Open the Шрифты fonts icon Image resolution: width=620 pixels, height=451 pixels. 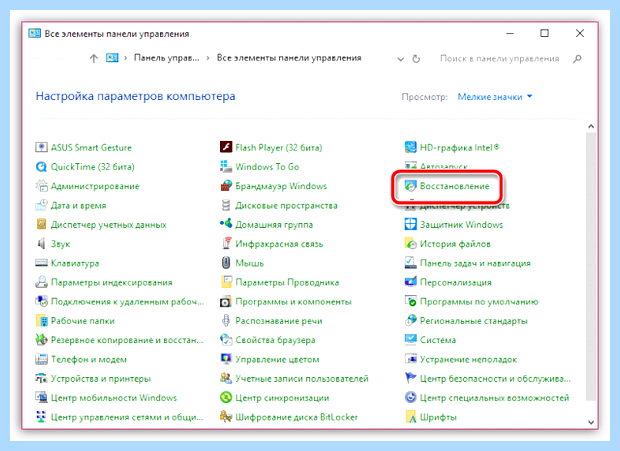pyautogui.click(x=410, y=417)
